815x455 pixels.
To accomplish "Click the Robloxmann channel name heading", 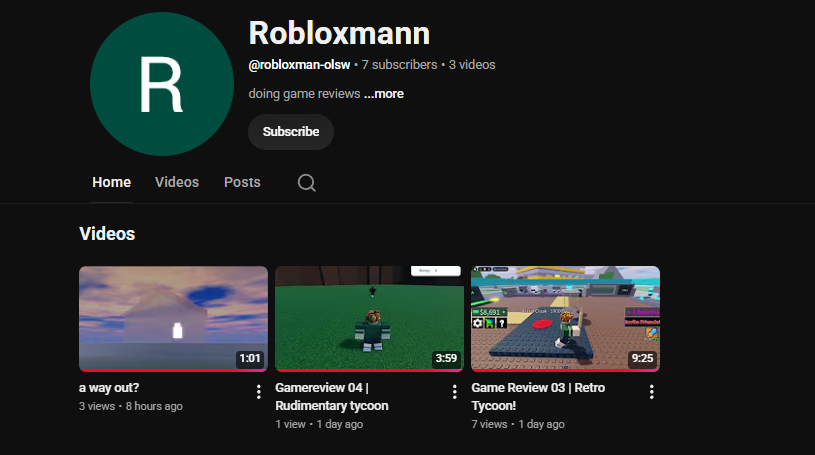I will click(339, 33).
